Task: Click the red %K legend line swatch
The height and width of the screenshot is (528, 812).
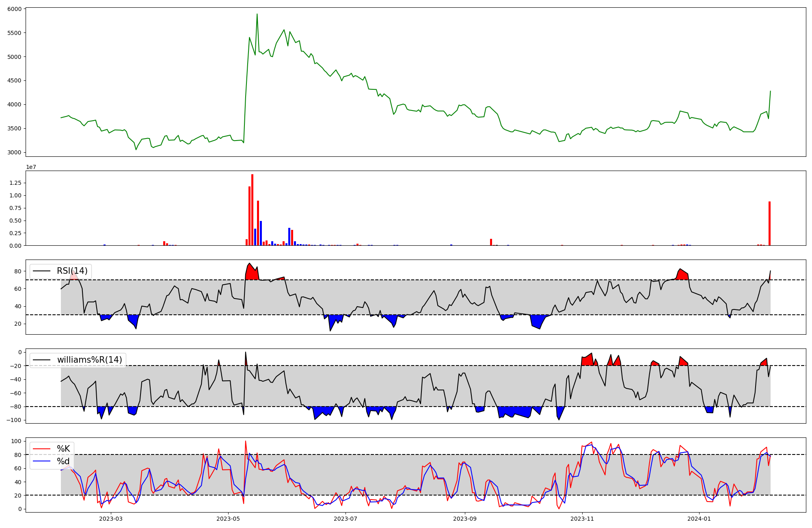Action: pos(42,449)
